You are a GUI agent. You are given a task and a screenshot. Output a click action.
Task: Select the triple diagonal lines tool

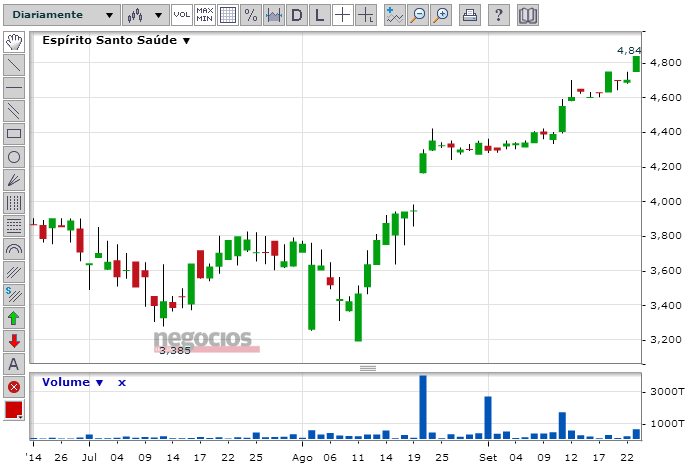tap(14, 272)
